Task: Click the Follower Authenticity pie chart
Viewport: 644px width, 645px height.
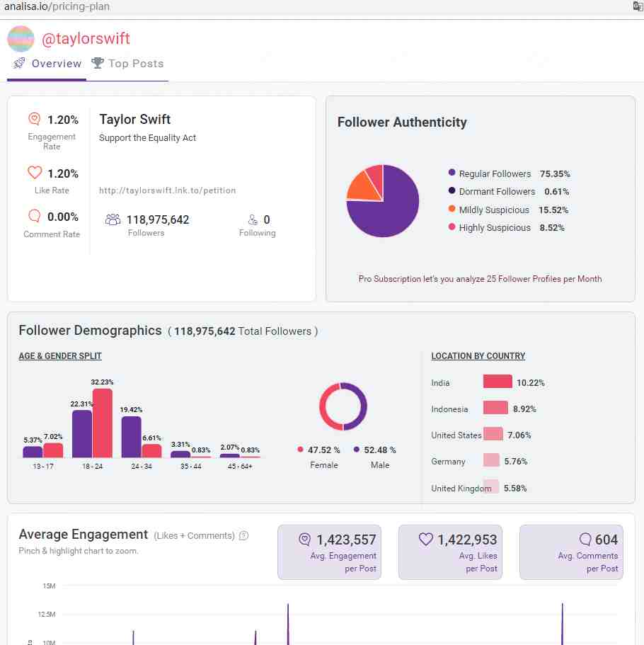Action: coord(382,201)
